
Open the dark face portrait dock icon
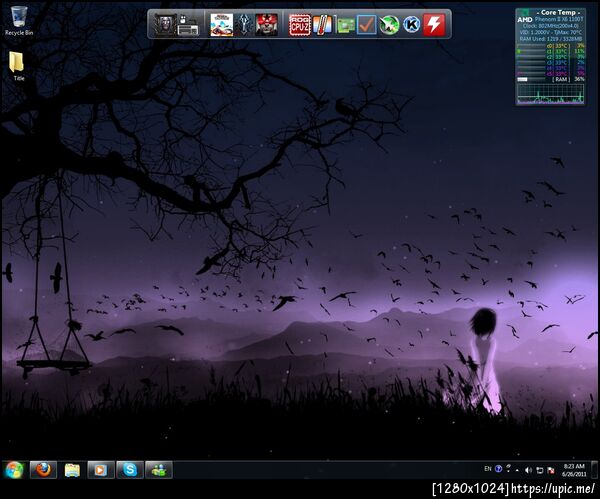tap(165, 25)
